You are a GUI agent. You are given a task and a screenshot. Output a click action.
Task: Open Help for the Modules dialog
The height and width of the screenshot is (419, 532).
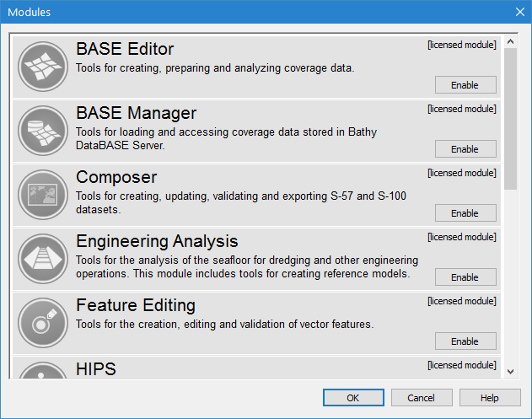489,398
